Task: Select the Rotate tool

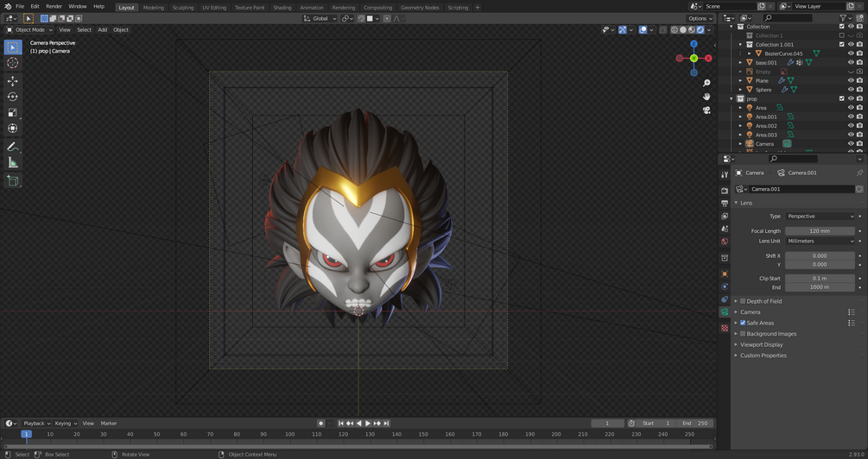Action: (13, 97)
